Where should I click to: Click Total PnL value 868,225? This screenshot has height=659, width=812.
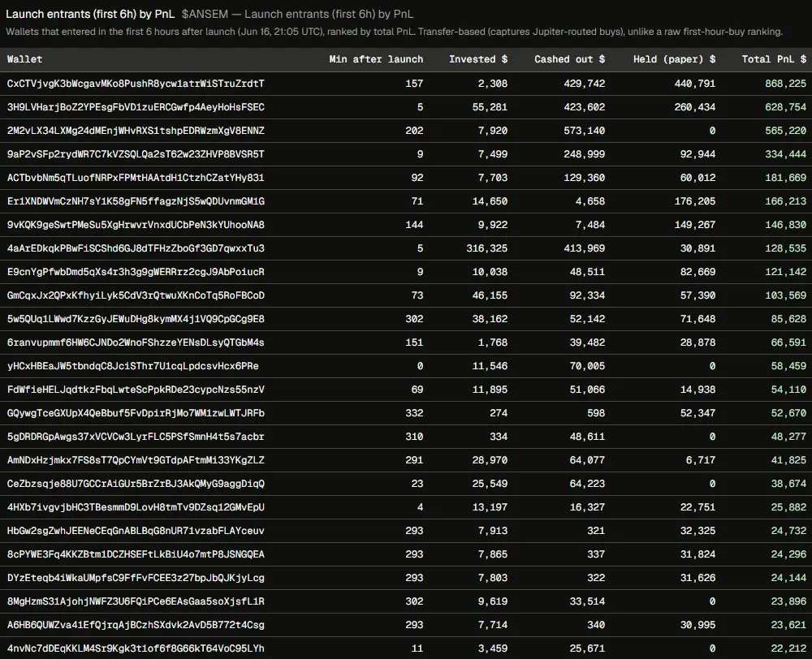785,84
